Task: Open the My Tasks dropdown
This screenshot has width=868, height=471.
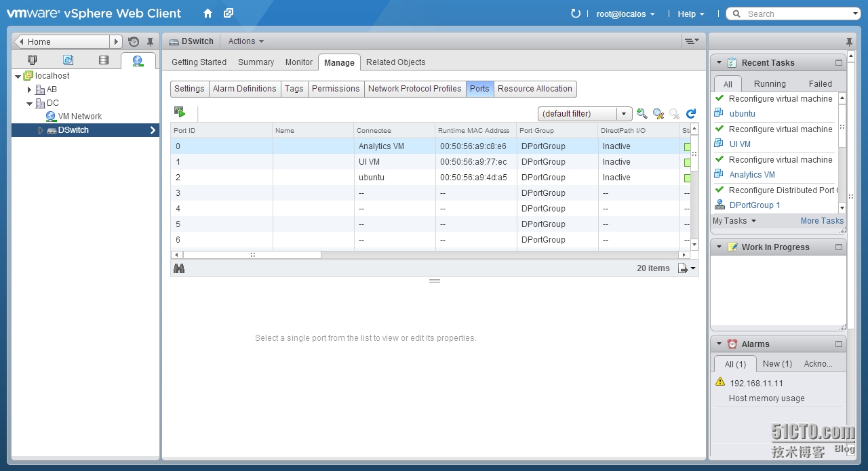Action: [x=734, y=221]
